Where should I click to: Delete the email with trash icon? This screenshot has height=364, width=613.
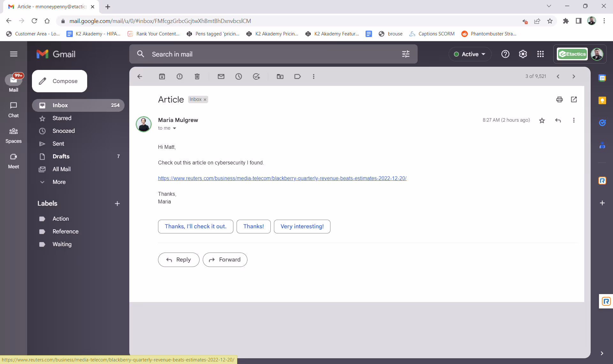click(197, 77)
